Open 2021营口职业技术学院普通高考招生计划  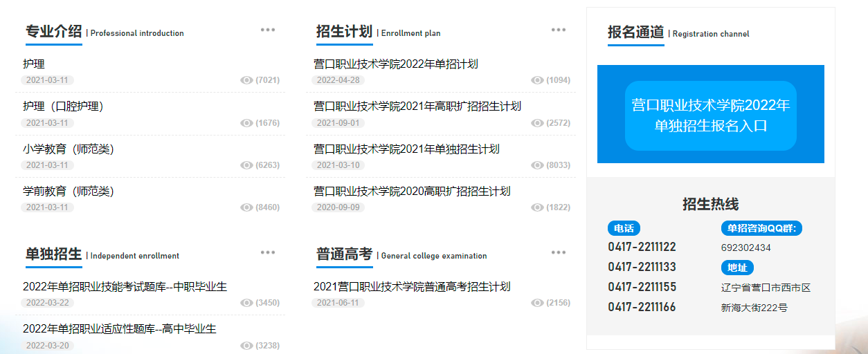click(x=412, y=286)
